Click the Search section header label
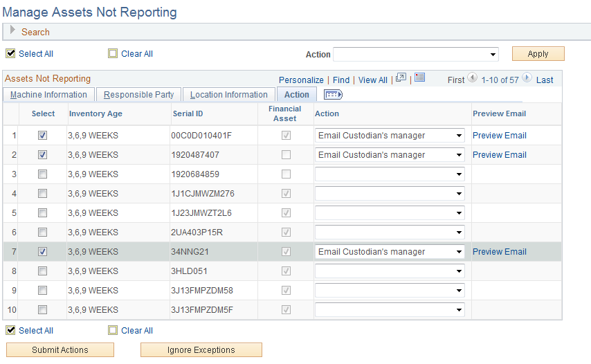Screen dimensions: 591x364 click(35, 32)
